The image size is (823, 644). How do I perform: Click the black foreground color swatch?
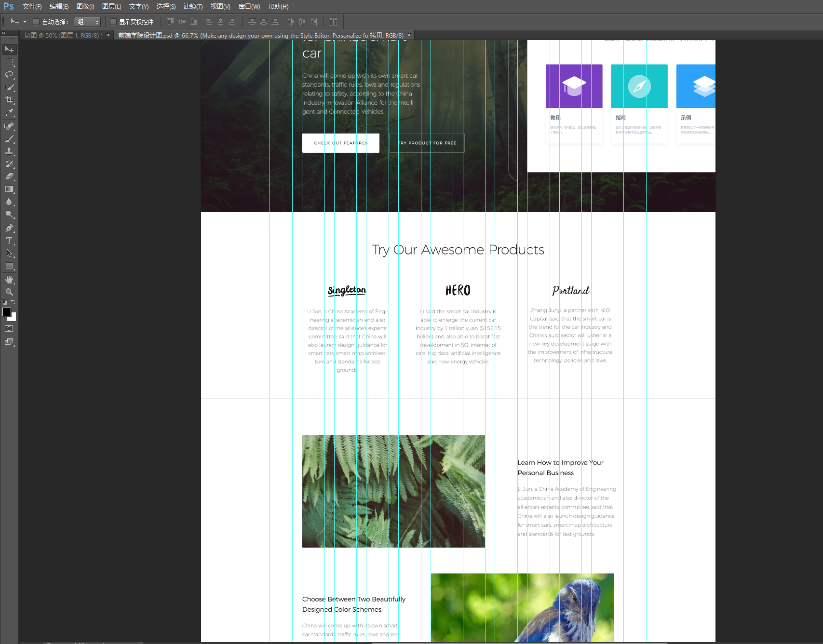[6, 311]
